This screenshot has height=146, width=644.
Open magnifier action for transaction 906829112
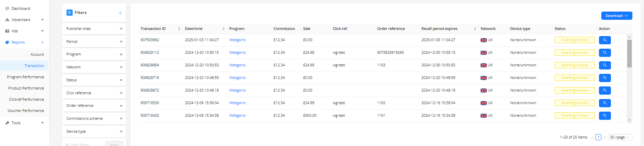click(605, 53)
